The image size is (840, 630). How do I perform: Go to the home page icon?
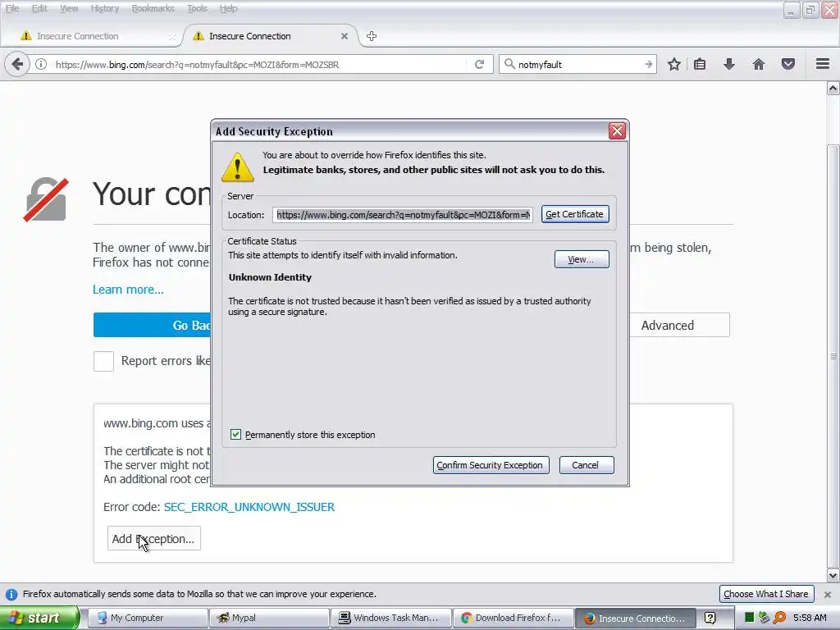point(759,64)
